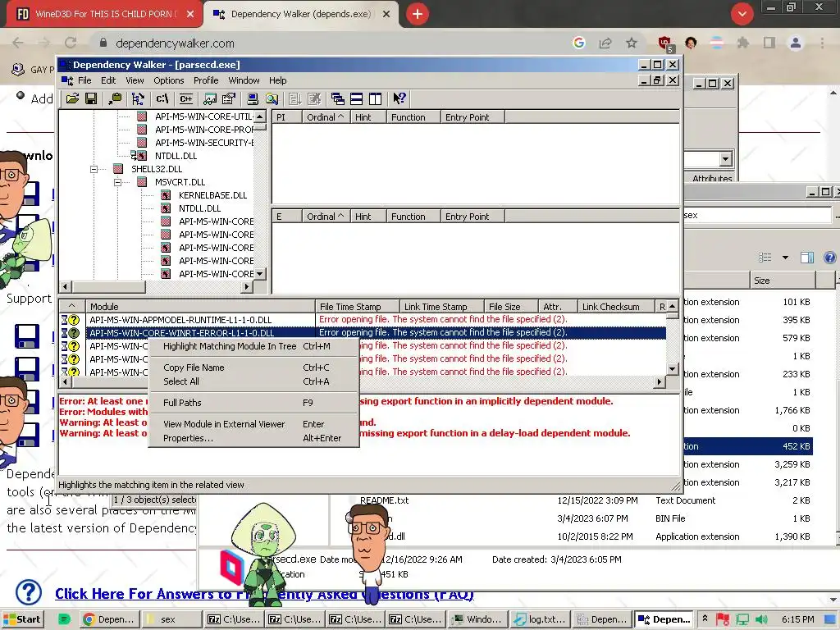Click module tree scrollbar down arrow
Screen dimensions: 840x630
(x=260, y=274)
